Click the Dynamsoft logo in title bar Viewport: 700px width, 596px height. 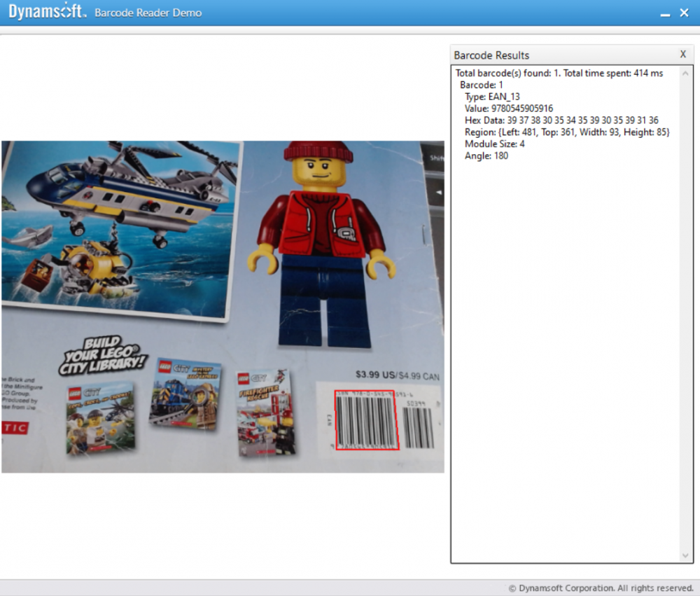tap(48, 12)
